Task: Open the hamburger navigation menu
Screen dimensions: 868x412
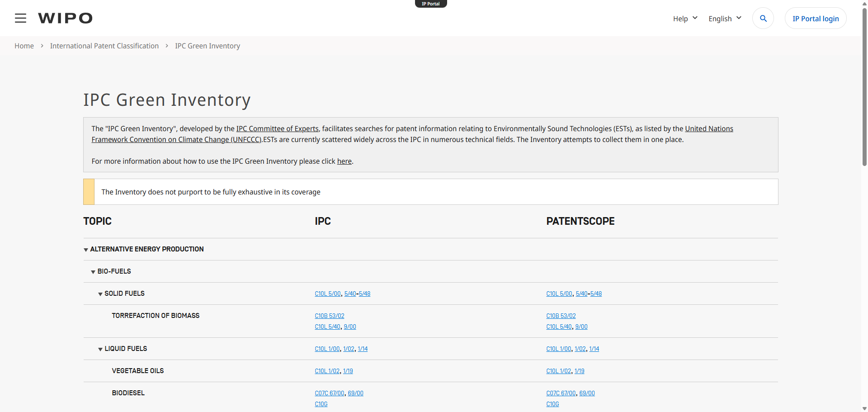Action: coord(20,18)
